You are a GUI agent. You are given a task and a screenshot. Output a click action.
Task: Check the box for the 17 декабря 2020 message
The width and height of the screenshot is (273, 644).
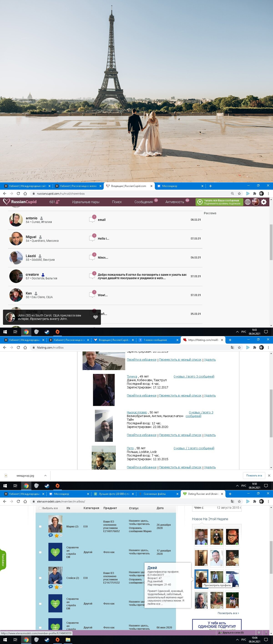click(40, 552)
